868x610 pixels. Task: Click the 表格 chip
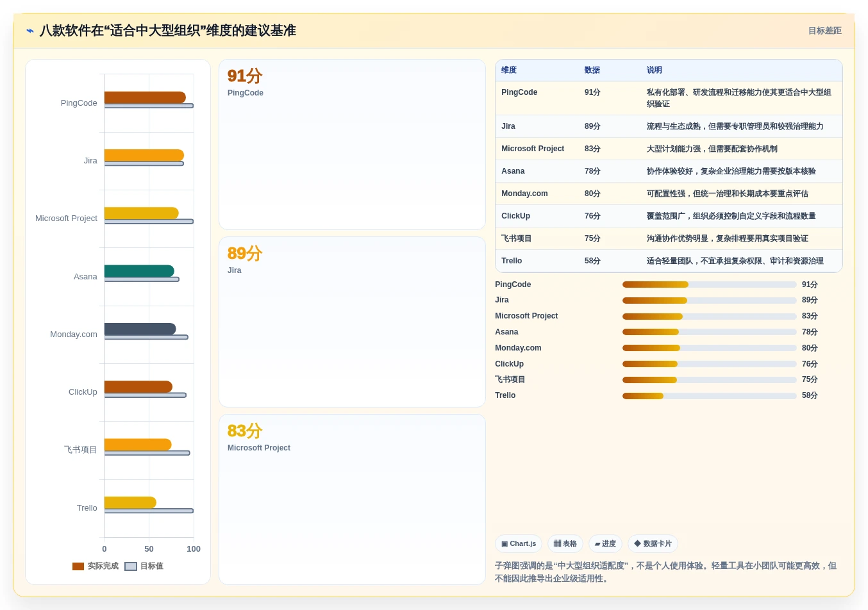click(565, 544)
